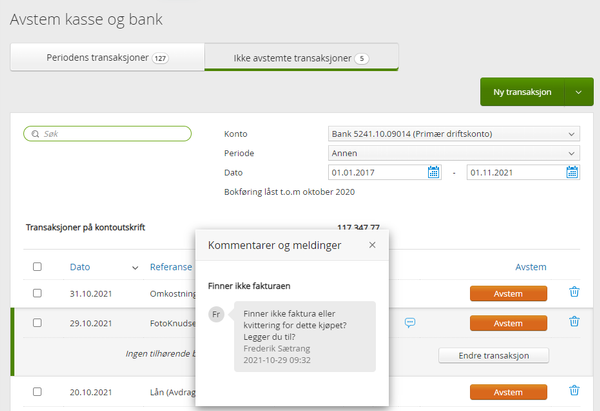Viewport: 600px width, 411px height.
Task: Delete the 20.10.2021 transaction via trash icon
Action: pos(574,391)
